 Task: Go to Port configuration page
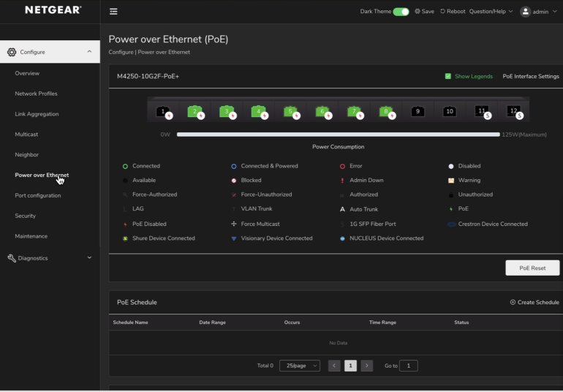click(x=38, y=195)
